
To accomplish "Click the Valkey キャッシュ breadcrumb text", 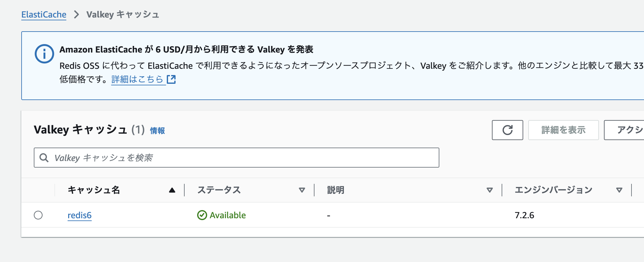I will (123, 15).
